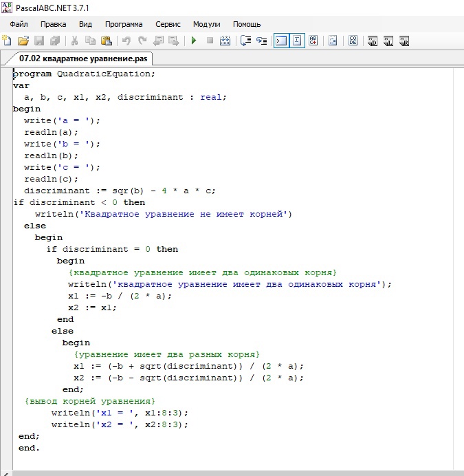Click the x2 line with '-b - sqrt(discriminant)'

click(188, 378)
